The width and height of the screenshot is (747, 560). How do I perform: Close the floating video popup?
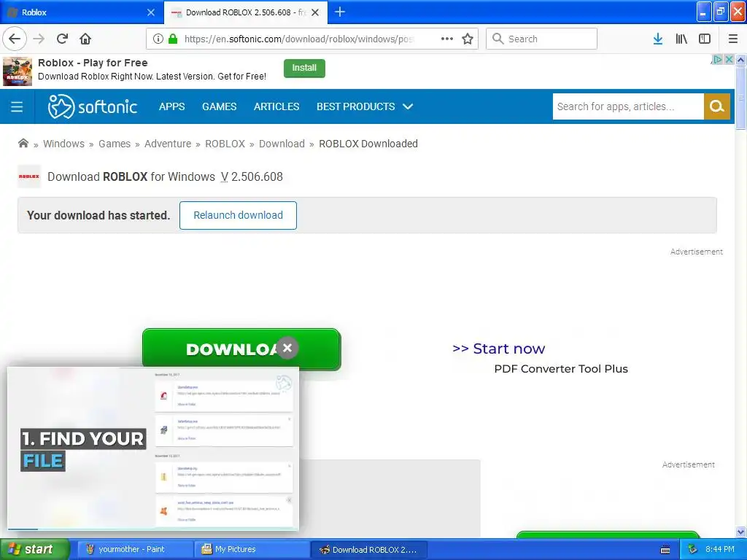tap(287, 348)
